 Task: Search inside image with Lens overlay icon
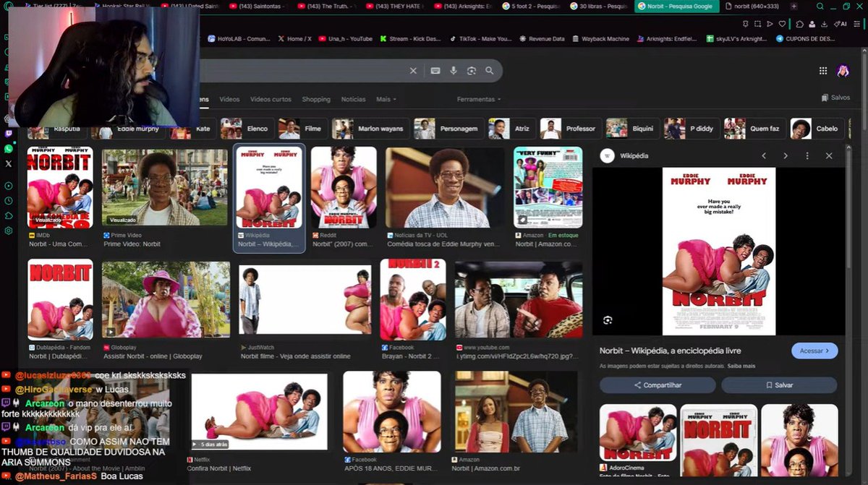[608, 320]
